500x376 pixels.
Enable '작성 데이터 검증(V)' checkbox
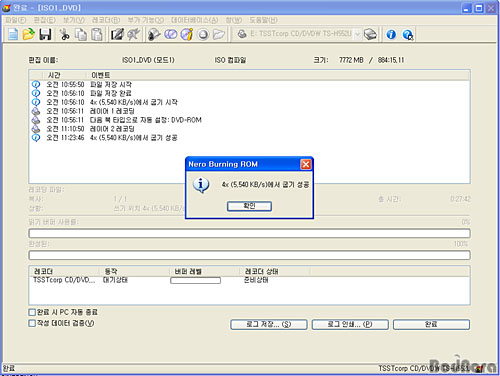click(32, 323)
